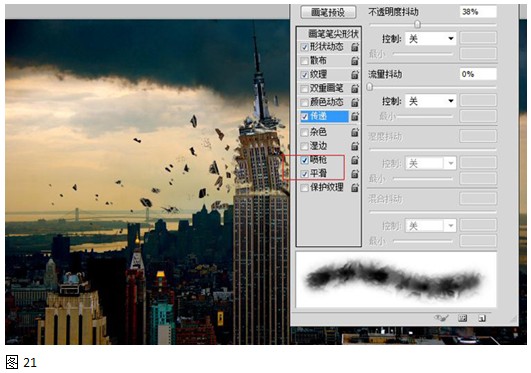Open 控制 dropdown under 不透明度抖动
Viewport: 531px width, 373px height.
(430, 39)
